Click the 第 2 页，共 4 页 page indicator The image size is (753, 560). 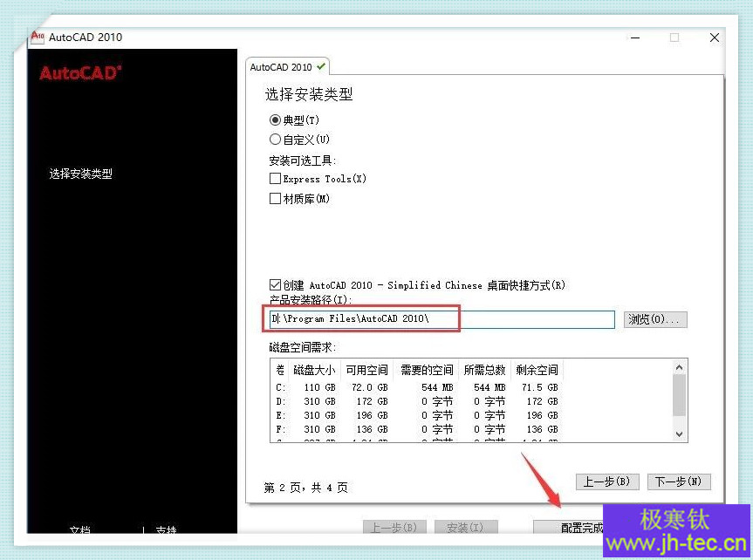click(x=306, y=488)
